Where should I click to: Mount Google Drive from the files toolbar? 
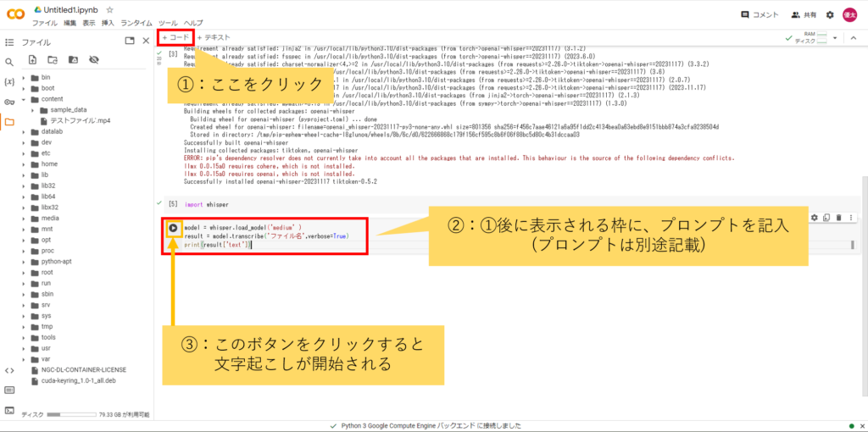point(72,60)
